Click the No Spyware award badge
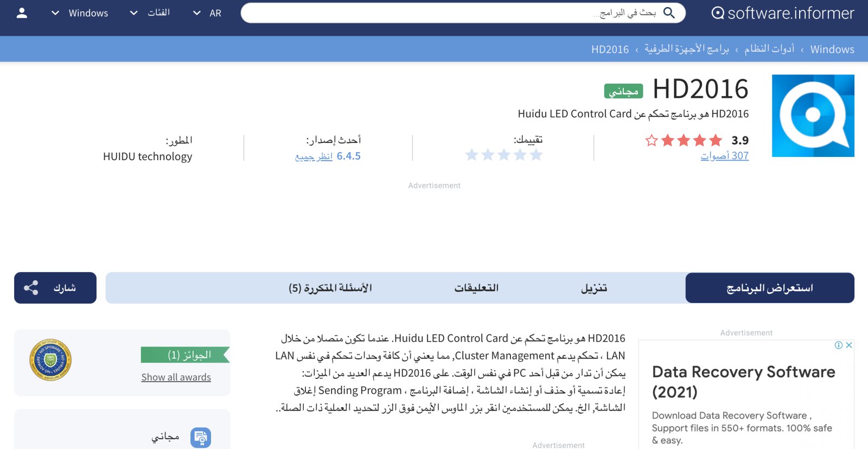 50,359
